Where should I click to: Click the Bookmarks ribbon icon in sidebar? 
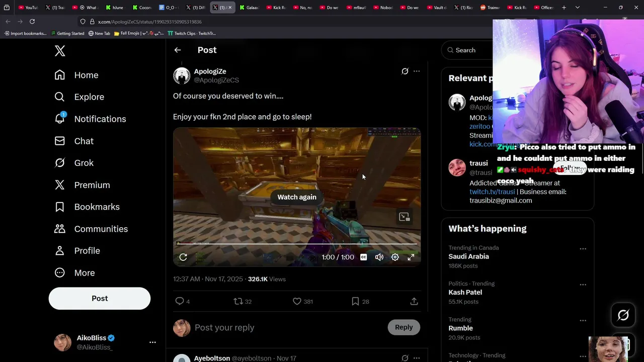coord(60,207)
